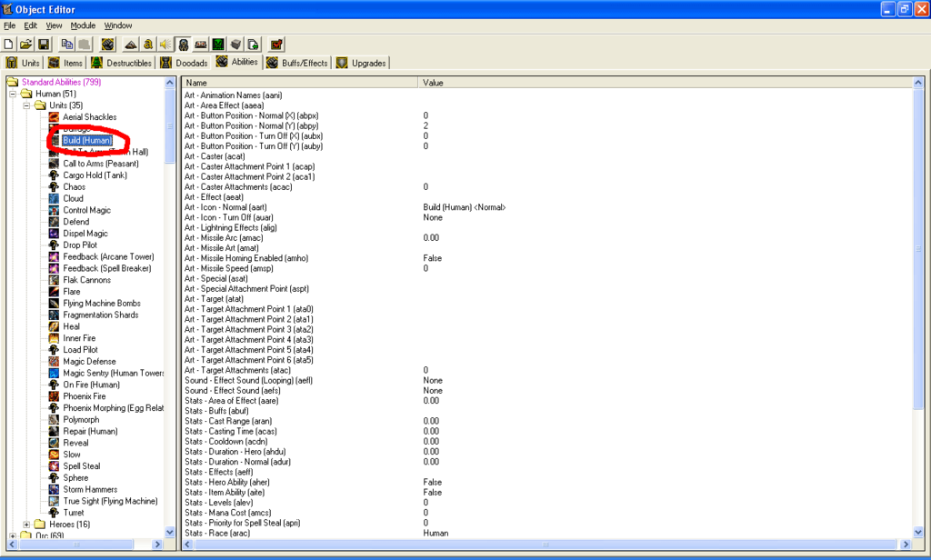931x560 pixels.
Task: Select the Control Magic ability
Action: (x=86, y=210)
